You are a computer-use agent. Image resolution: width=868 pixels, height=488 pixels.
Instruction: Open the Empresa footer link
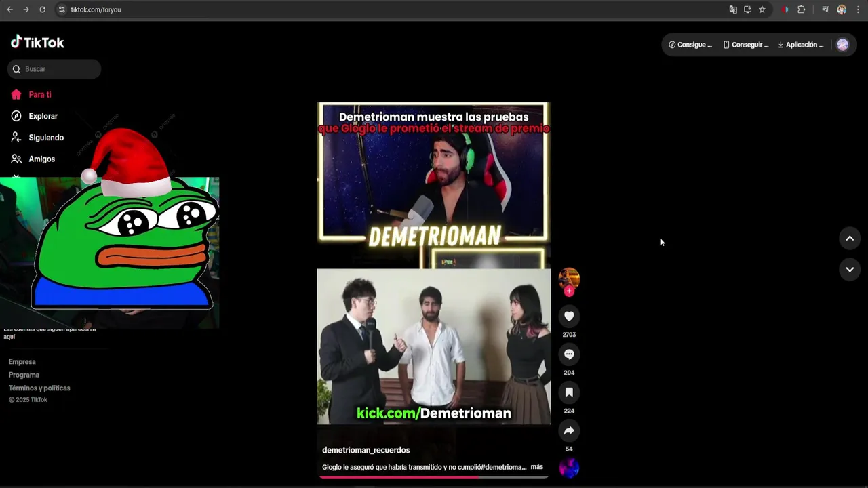point(22,362)
